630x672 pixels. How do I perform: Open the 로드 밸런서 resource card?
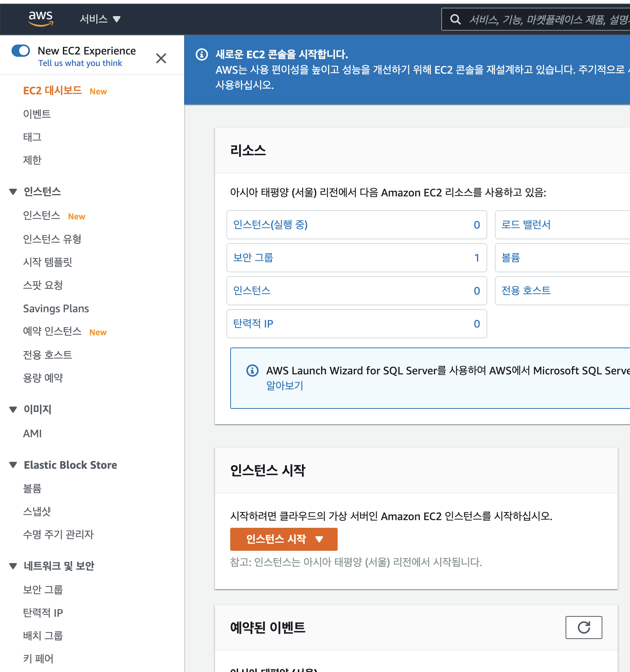tap(562, 225)
